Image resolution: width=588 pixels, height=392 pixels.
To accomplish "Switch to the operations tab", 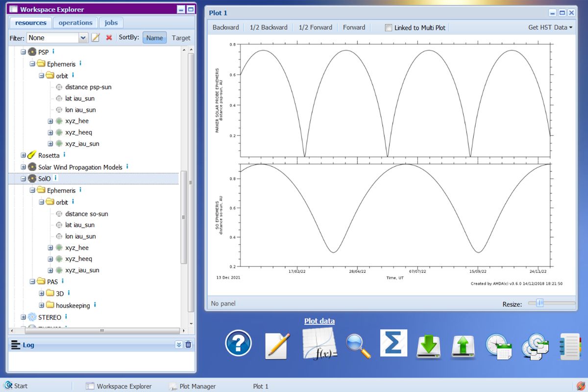I will (x=75, y=23).
